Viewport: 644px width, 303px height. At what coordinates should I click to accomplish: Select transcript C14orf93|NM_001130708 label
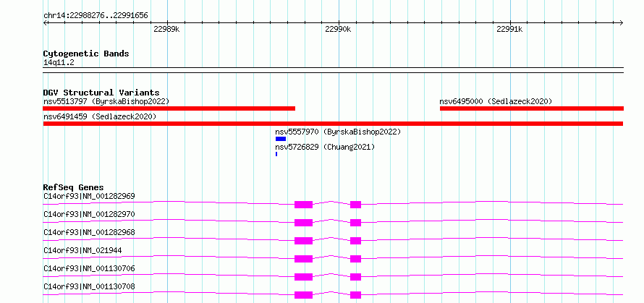pyautogui.click(x=89, y=286)
